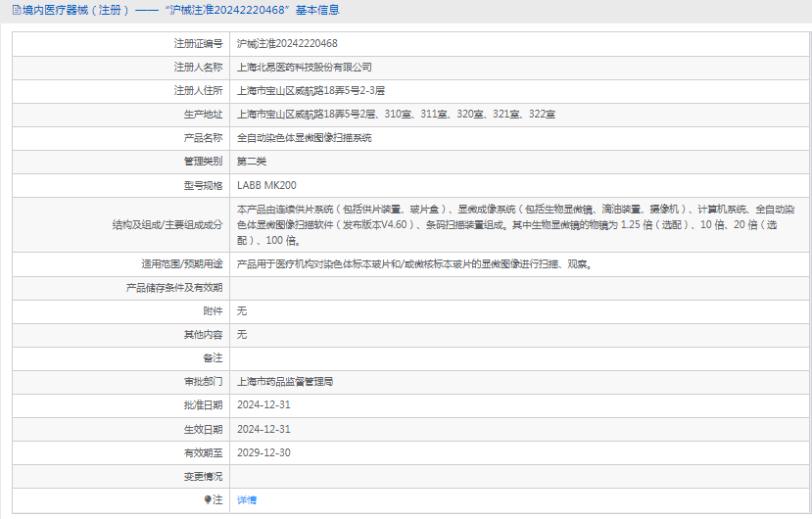Select the intended use text 产品用于医疗机构
This screenshot has width=812, height=519.
(x=414, y=264)
